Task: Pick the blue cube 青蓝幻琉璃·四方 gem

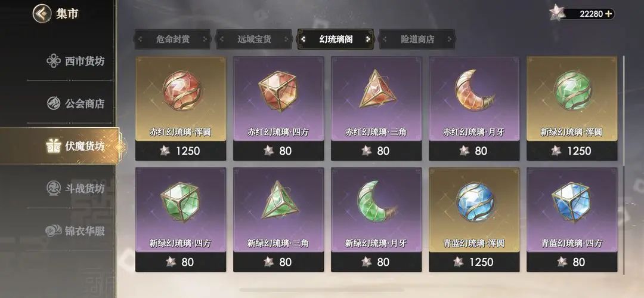Action: tap(572, 219)
